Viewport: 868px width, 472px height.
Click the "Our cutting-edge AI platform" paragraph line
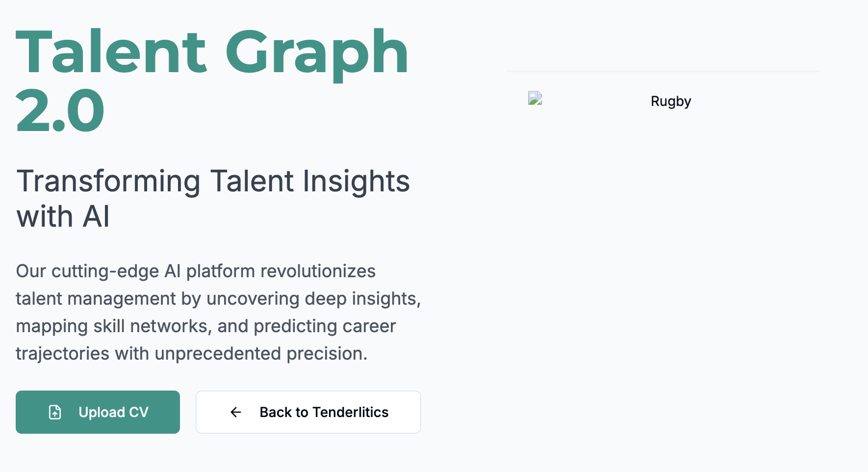196,271
